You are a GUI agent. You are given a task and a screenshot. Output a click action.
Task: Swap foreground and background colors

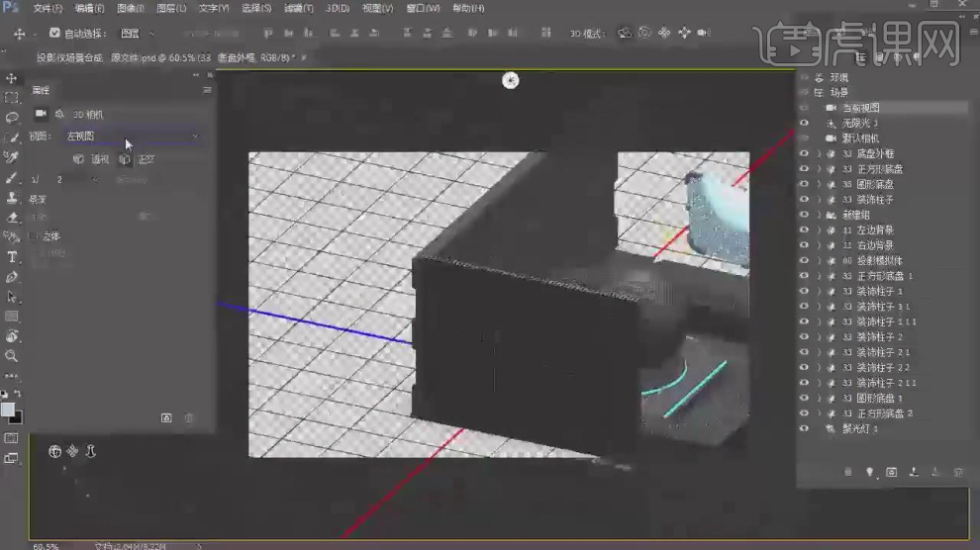tap(18, 394)
